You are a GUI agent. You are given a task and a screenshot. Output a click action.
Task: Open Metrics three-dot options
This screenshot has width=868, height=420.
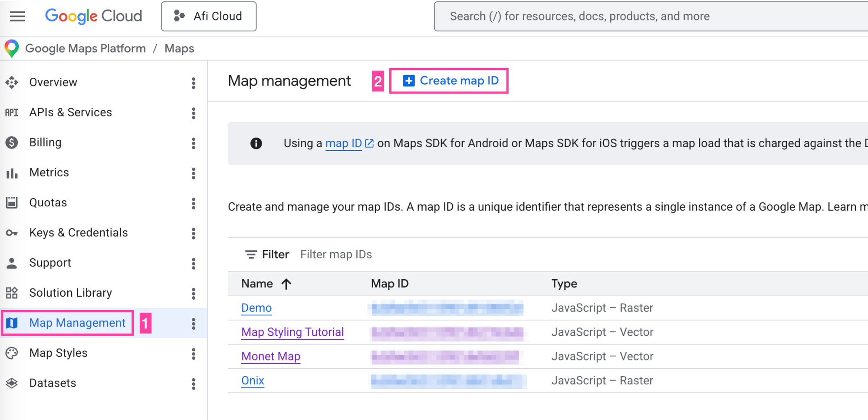tap(194, 173)
